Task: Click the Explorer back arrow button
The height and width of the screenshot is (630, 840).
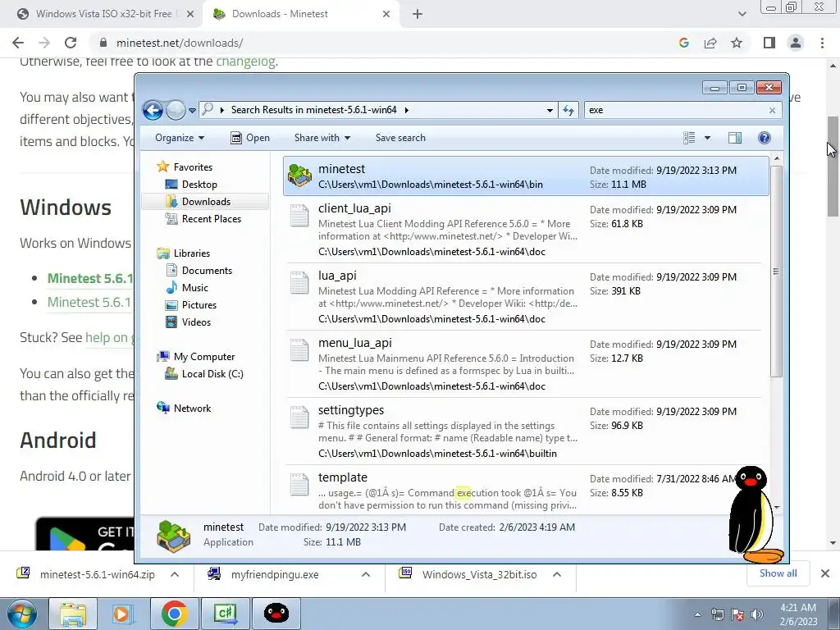Action: 153,111
